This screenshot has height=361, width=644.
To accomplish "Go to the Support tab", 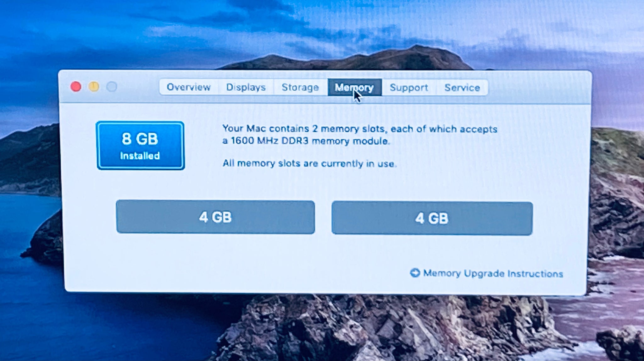I will (x=409, y=87).
